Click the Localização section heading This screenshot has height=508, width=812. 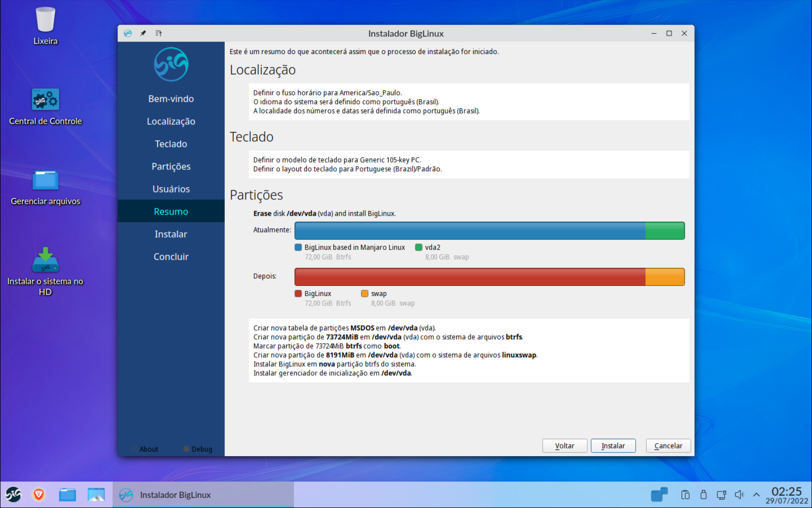[x=262, y=70]
